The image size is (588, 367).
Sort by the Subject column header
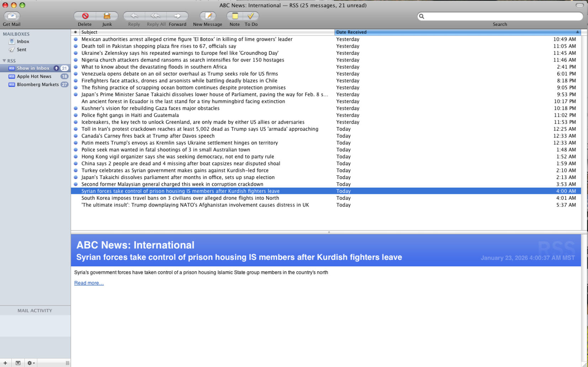pyautogui.click(x=207, y=32)
